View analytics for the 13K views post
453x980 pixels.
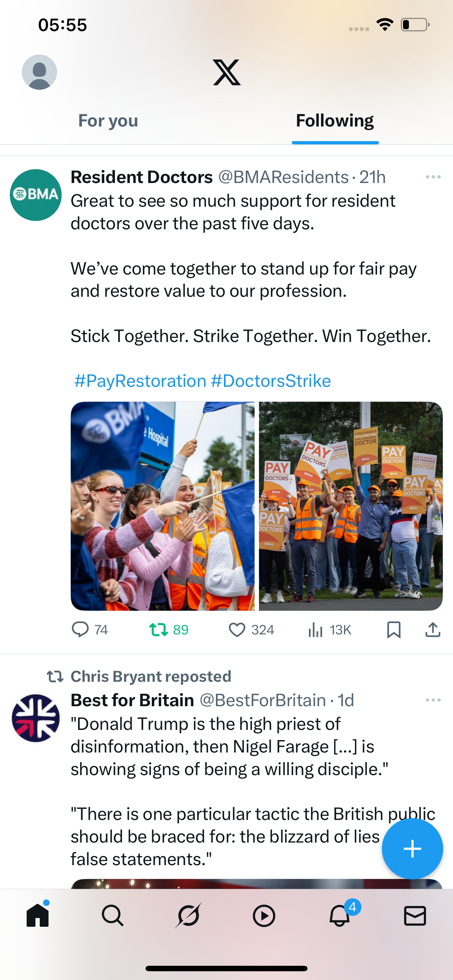330,630
